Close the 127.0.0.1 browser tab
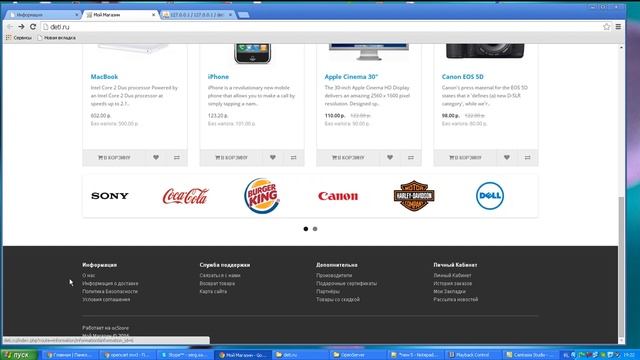The width and height of the screenshot is (640, 360). point(230,15)
